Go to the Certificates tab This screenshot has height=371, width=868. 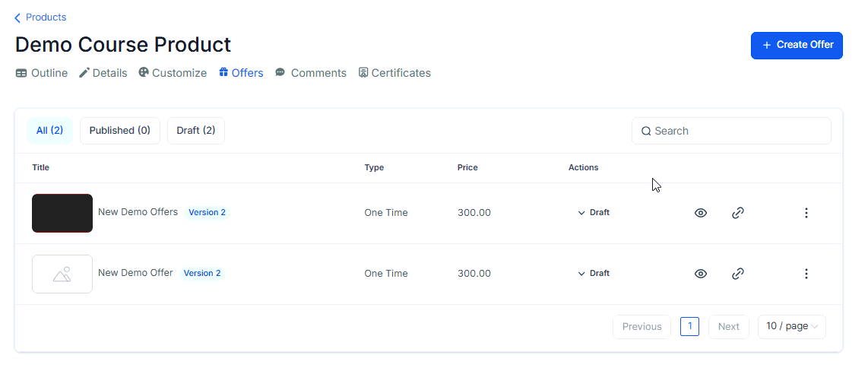(x=394, y=73)
